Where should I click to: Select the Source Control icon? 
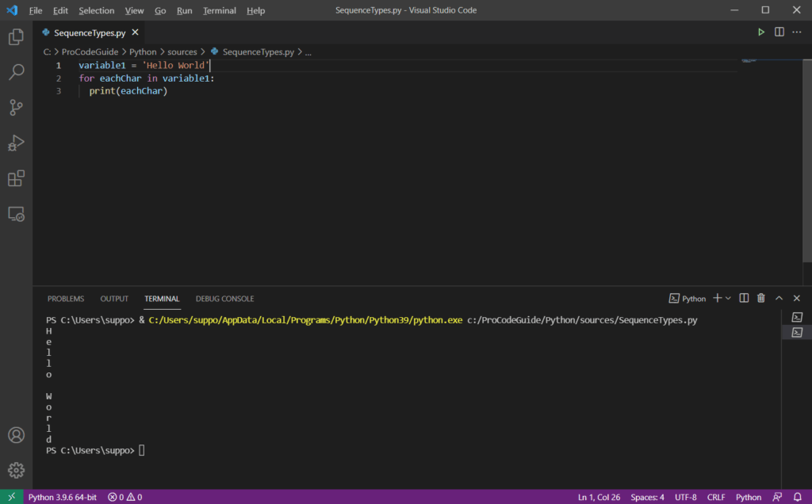tap(16, 107)
